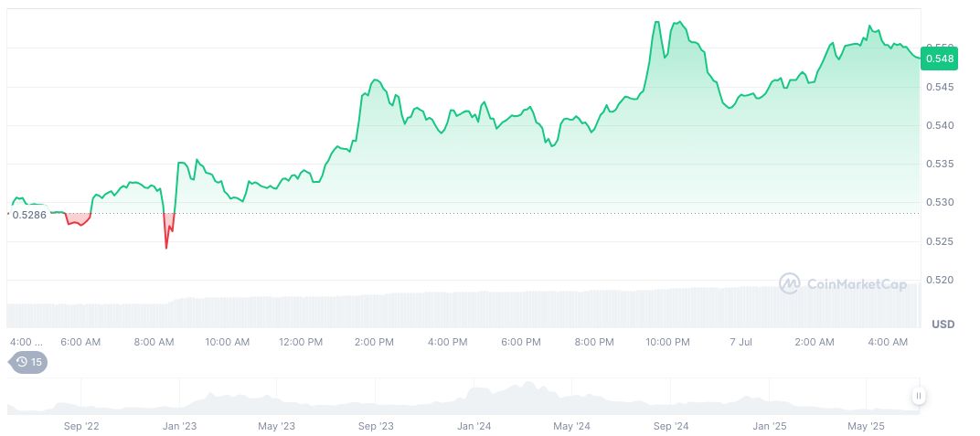This screenshot has width=980, height=436.
Task: Click the 10:00 PM time axis label
Action: point(667,342)
